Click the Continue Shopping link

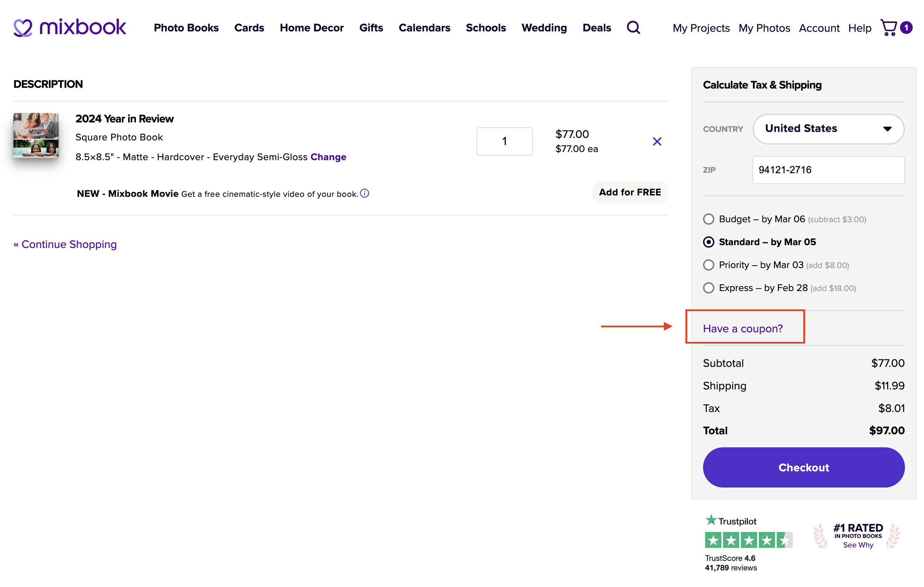pos(65,244)
